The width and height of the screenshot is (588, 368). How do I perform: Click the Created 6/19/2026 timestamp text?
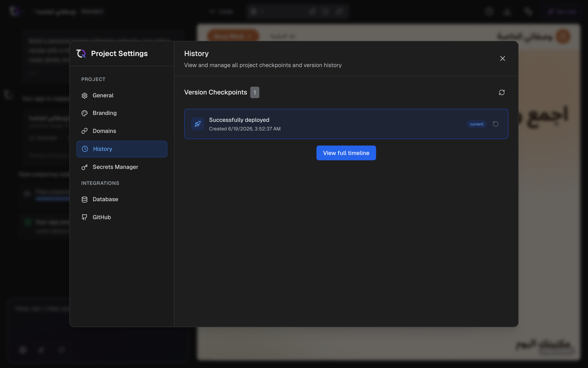245,129
